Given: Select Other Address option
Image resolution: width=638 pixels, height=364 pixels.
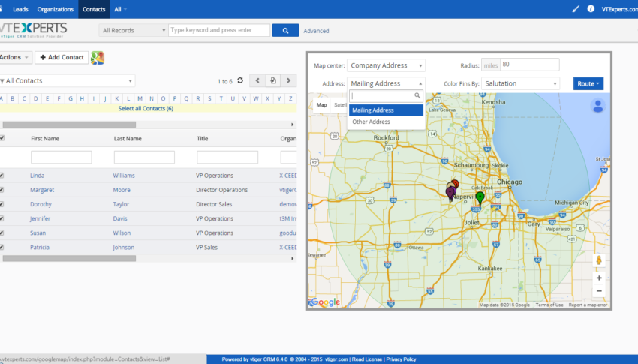Looking at the screenshot, I should pos(386,122).
